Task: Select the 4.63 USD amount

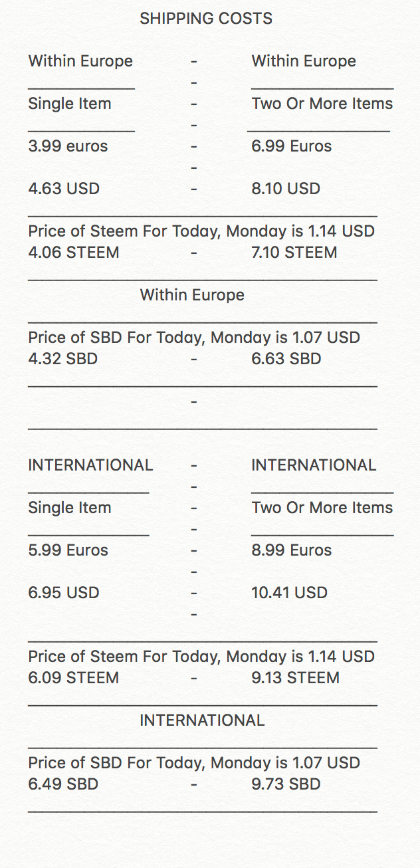Action: tap(64, 189)
